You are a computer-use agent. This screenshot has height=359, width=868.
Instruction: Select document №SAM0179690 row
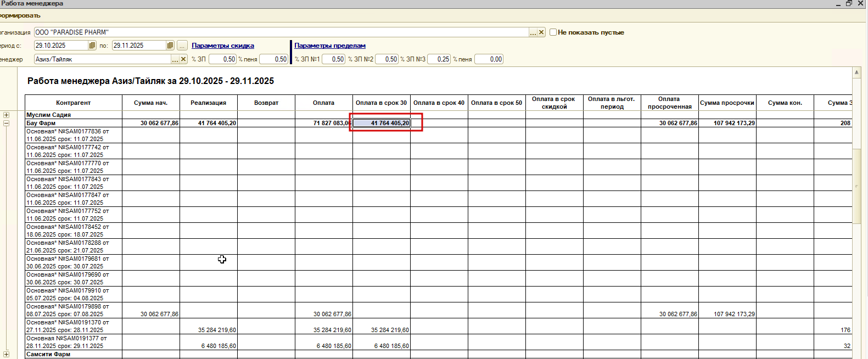click(x=74, y=279)
